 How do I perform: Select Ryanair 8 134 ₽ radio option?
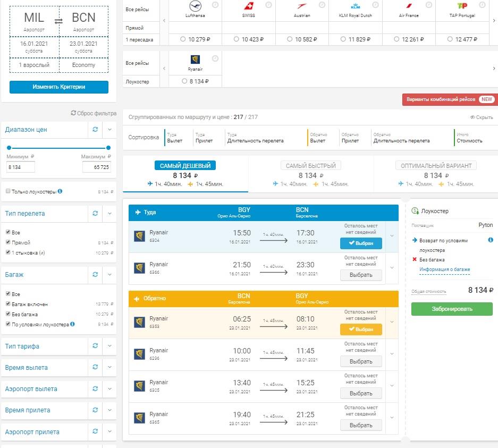tap(184, 81)
